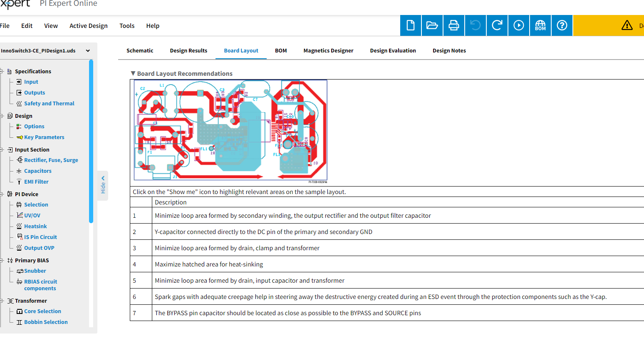This screenshot has height=341, width=644.
Task: Click row 7 BYPASS pin capacitor text
Action: click(x=288, y=313)
